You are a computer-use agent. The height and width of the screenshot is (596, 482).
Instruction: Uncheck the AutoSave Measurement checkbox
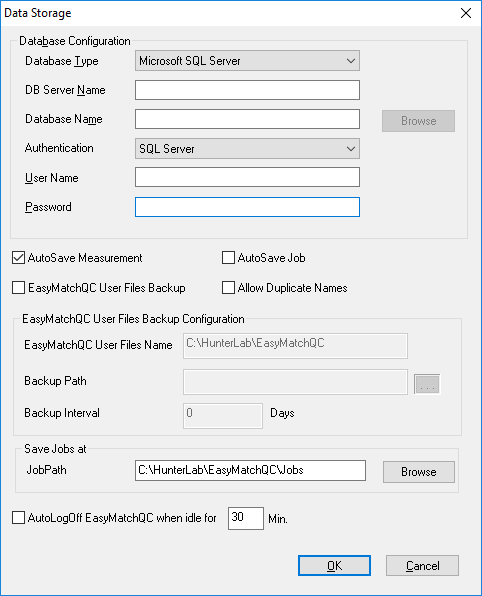(18, 258)
